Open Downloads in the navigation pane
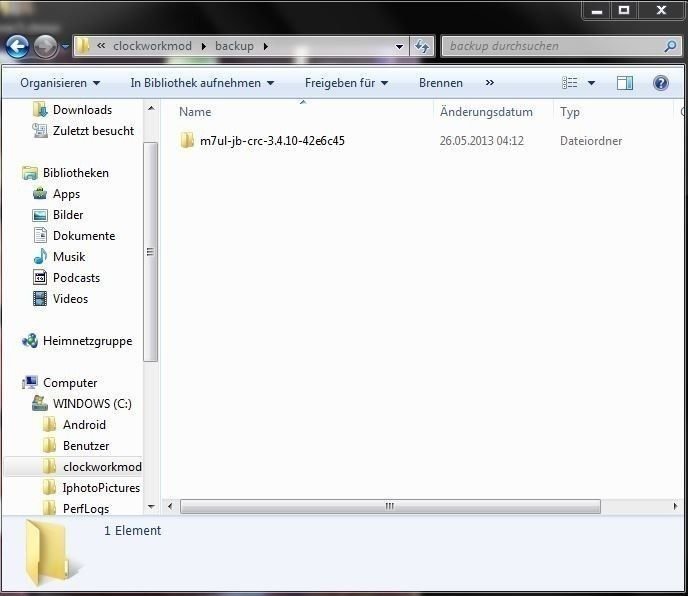Viewport: 688px width, 596px height. pyautogui.click(x=82, y=110)
